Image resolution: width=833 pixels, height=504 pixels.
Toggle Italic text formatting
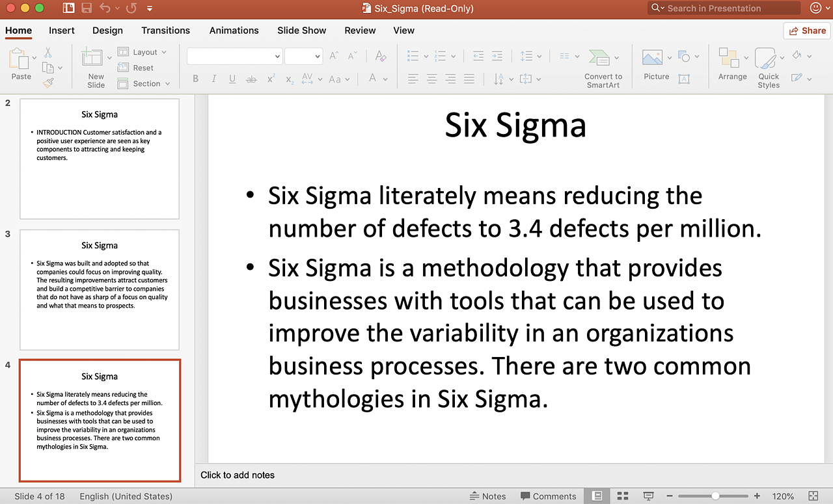point(213,79)
